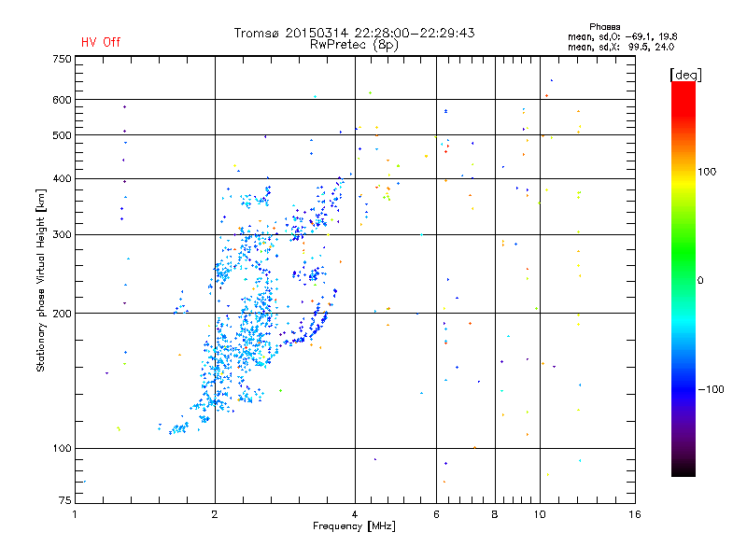The height and width of the screenshot is (560, 747).
Task: Click the y-axis tick label "200"
Action: click(63, 314)
